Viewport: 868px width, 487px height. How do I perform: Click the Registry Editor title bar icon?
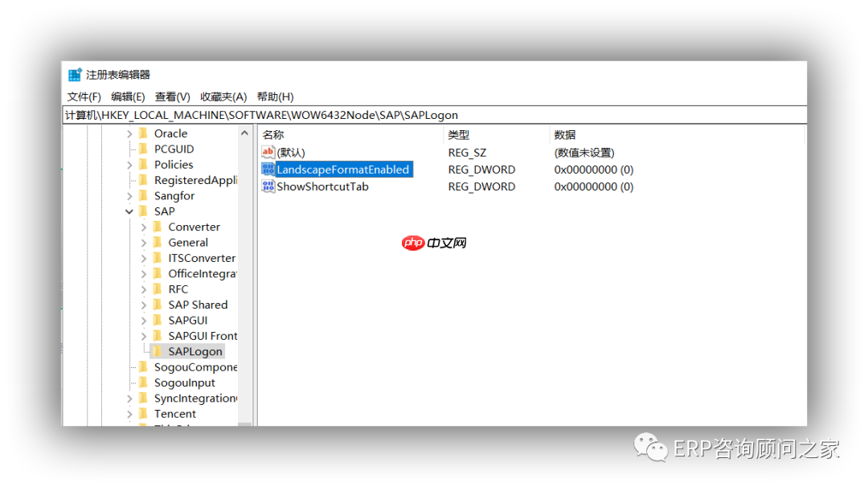tap(73, 74)
